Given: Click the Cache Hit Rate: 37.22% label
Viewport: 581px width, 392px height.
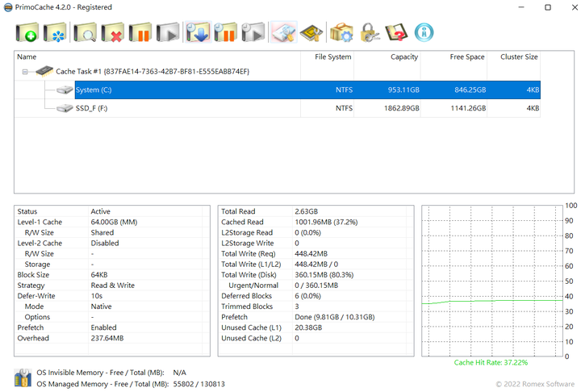Looking at the screenshot, I should pyautogui.click(x=491, y=362).
